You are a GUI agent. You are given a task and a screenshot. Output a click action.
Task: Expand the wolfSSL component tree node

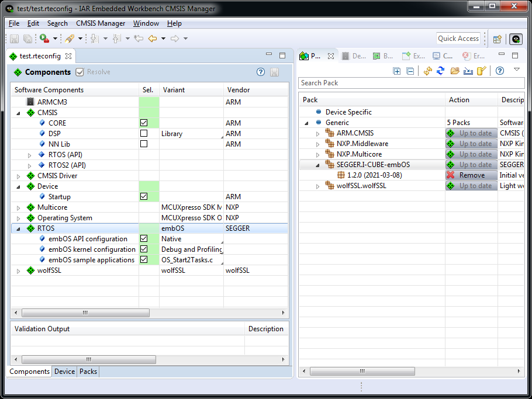tap(18, 271)
